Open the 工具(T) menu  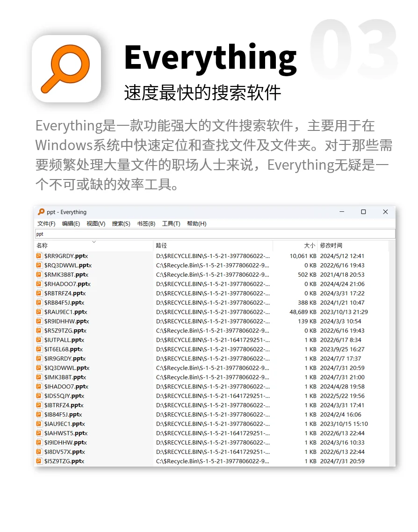coord(171,223)
